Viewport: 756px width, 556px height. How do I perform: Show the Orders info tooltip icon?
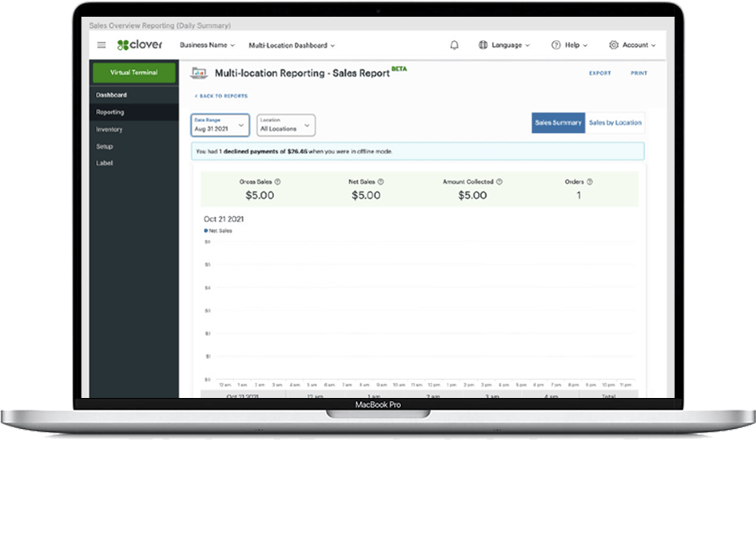point(590,182)
